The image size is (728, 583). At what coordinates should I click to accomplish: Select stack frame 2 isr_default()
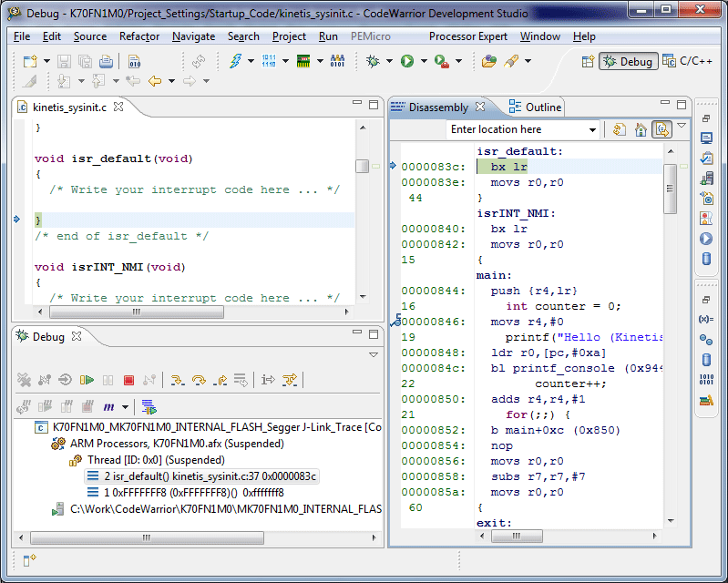point(202,476)
